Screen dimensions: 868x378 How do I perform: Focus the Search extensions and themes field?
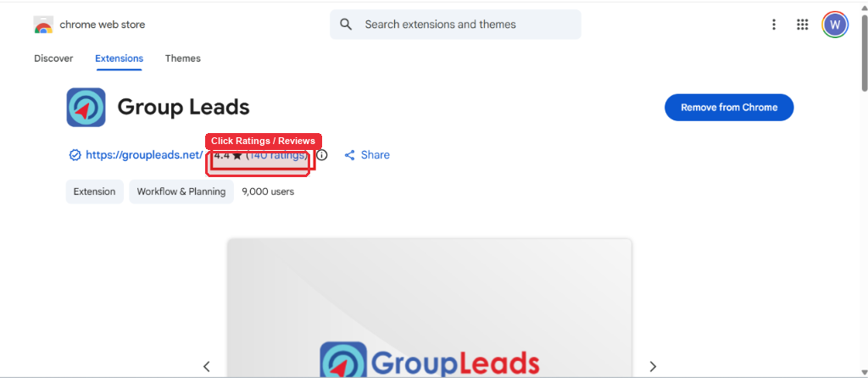pos(455,25)
